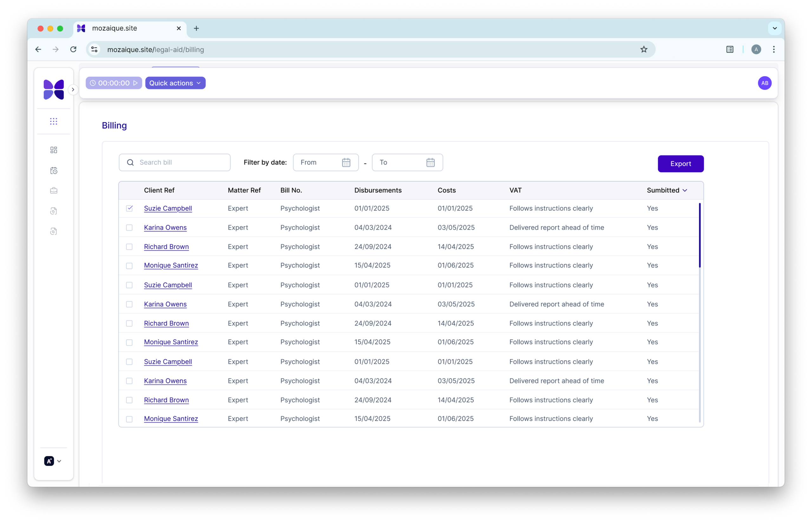Image resolution: width=812 pixels, height=523 pixels.
Task: Open the dashboard icon in sidebar
Action: [x=54, y=150]
